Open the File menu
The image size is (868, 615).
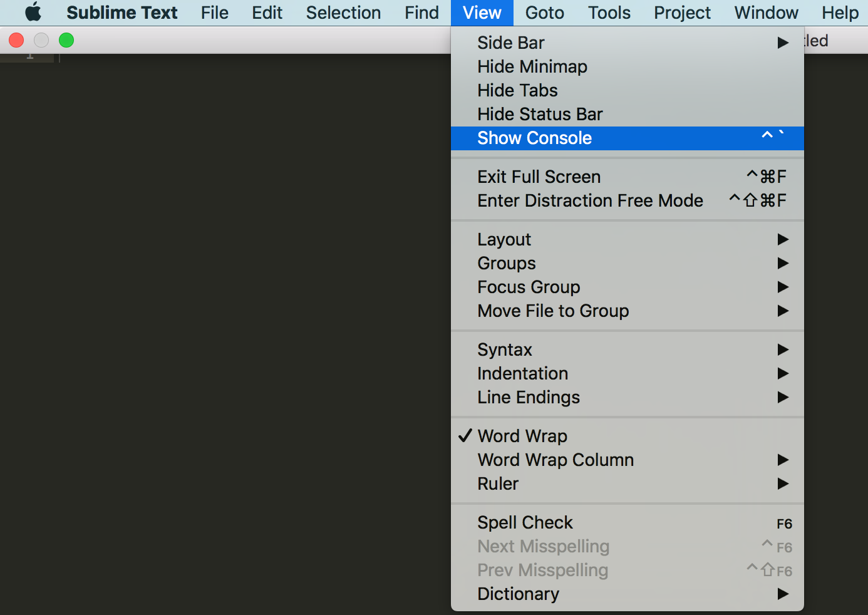pyautogui.click(x=215, y=13)
